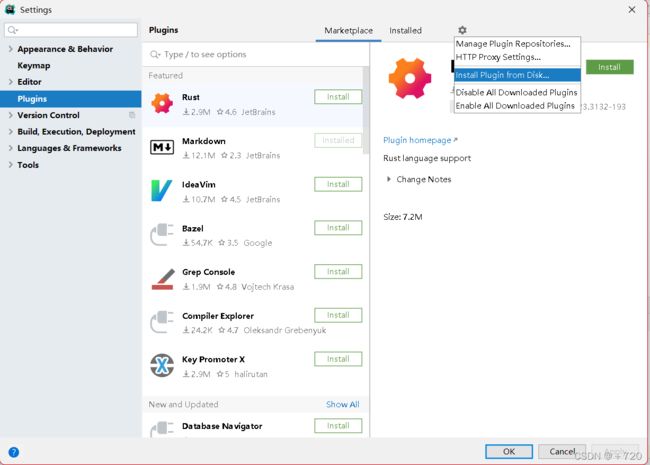Open the help question mark icon
This screenshot has width=650, height=465.
click(x=13, y=452)
